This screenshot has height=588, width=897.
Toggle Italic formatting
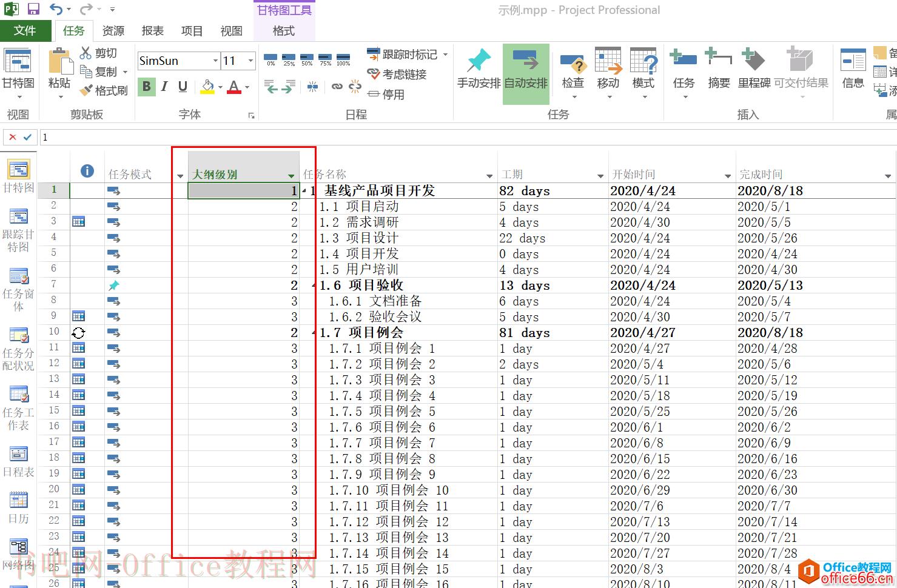click(164, 87)
